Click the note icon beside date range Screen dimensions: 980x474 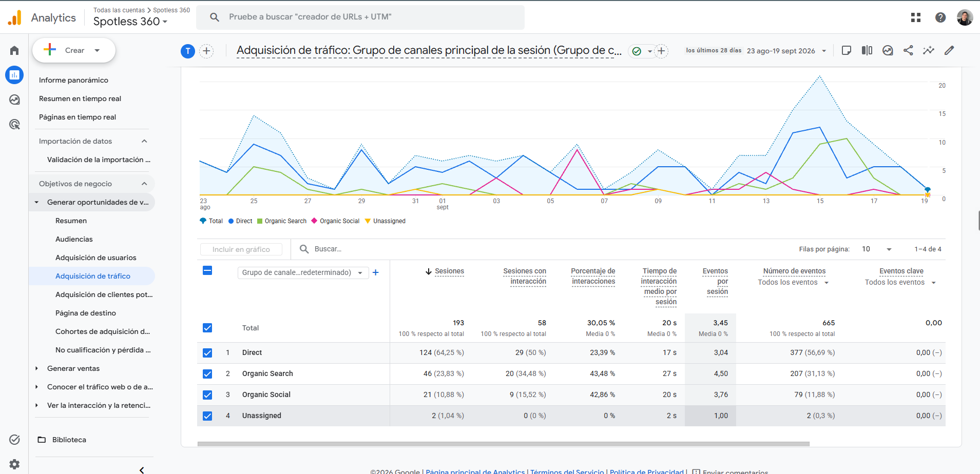[x=847, y=50]
